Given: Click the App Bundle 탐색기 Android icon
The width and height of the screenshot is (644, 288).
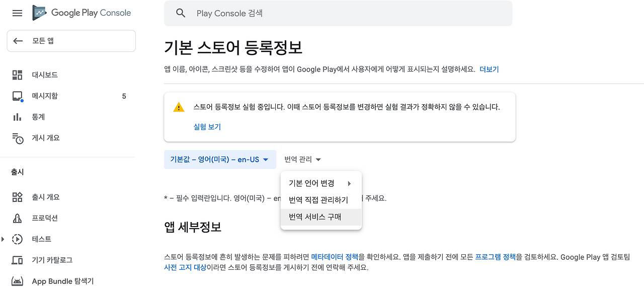Looking at the screenshot, I should [x=17, y=281].
